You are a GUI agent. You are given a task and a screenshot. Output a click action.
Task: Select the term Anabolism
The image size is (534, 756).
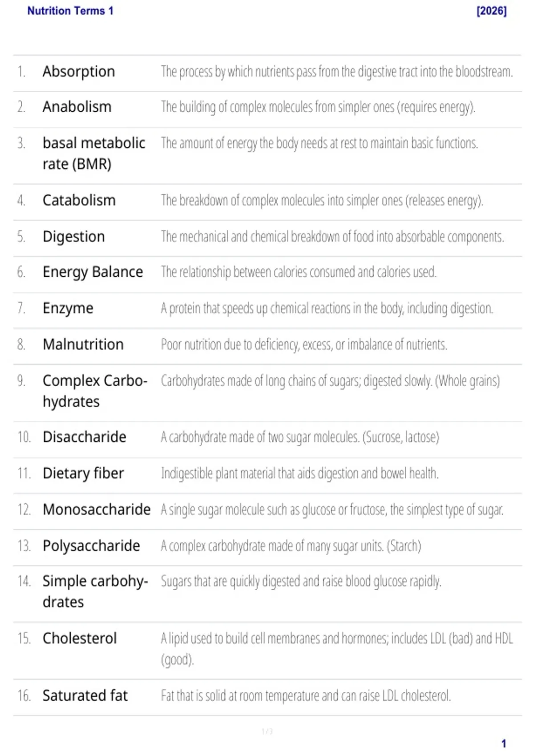[x=77, y=107]
